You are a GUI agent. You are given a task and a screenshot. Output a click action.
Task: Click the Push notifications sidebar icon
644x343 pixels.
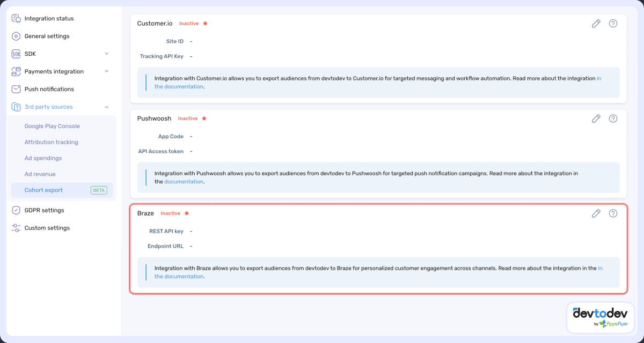click(x=16, y=89)
